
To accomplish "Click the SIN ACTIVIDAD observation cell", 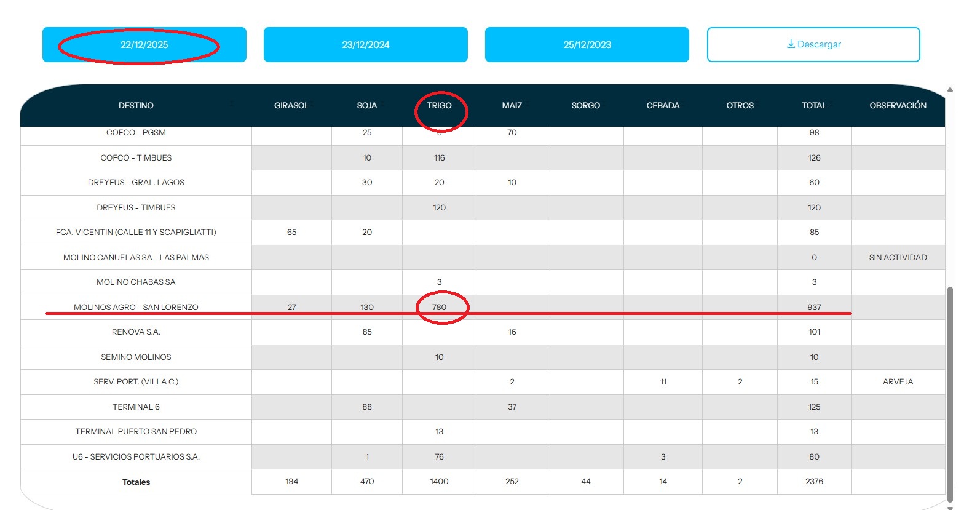I will [x=898, y=257].
